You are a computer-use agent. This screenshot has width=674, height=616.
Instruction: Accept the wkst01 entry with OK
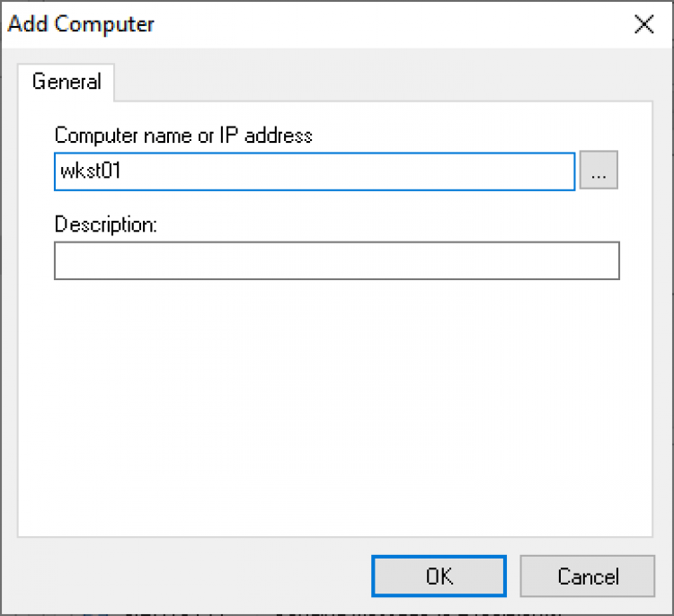pyautogui.click(x=439, y=576)
